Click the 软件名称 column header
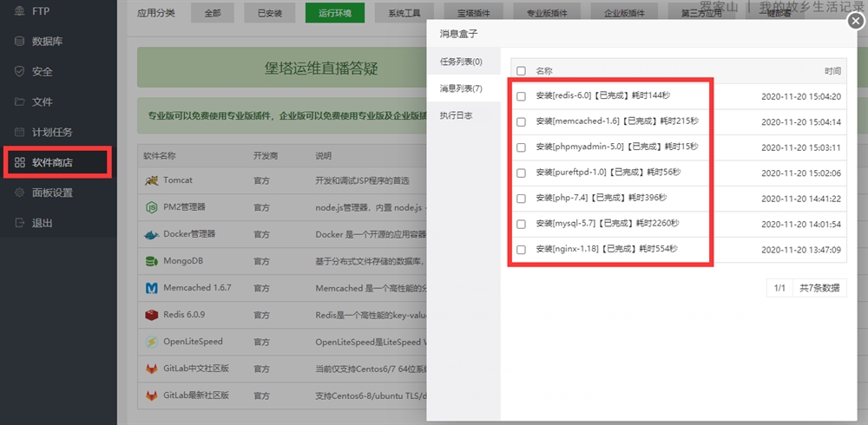Image resolution: width=868 pixels, height=425 pixels. pyautogui.click(x=160, y=155)
